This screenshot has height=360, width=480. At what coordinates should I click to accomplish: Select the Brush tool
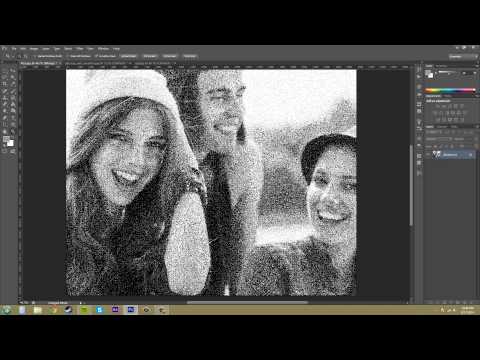(13, 91)
